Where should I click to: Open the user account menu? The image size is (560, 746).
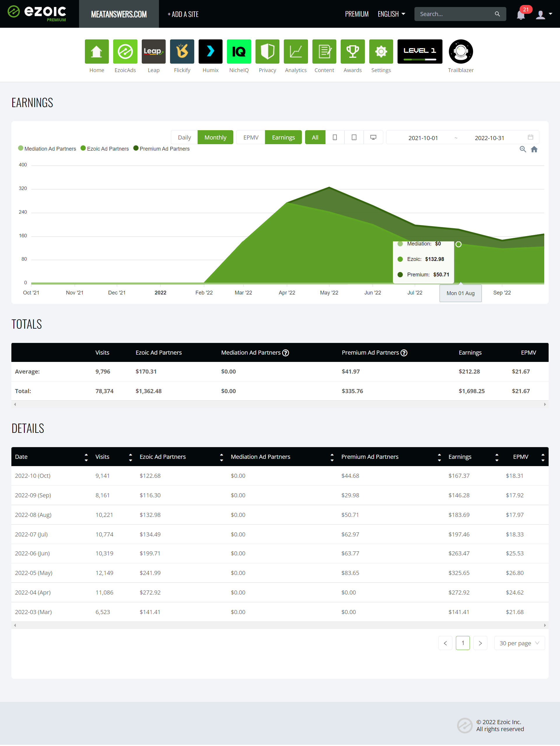[544, 15]
